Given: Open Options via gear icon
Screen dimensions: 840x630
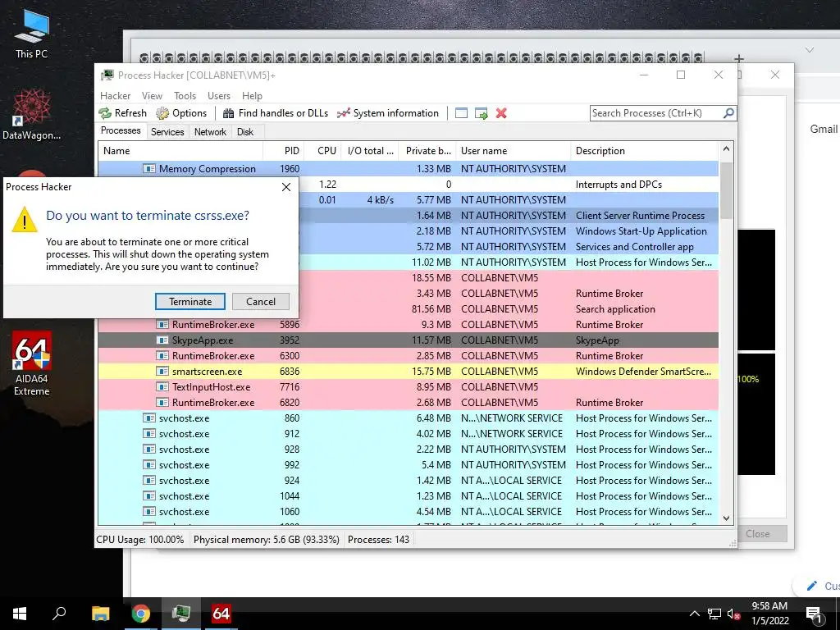Looking at the screenshot, I should (162, 113).
